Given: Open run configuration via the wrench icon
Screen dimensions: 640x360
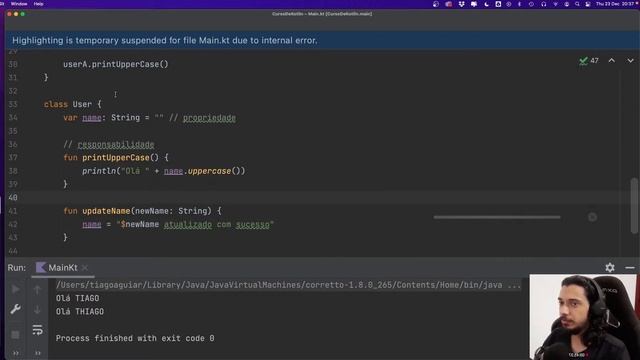Looking at the screenshot, I should point(16,309).
